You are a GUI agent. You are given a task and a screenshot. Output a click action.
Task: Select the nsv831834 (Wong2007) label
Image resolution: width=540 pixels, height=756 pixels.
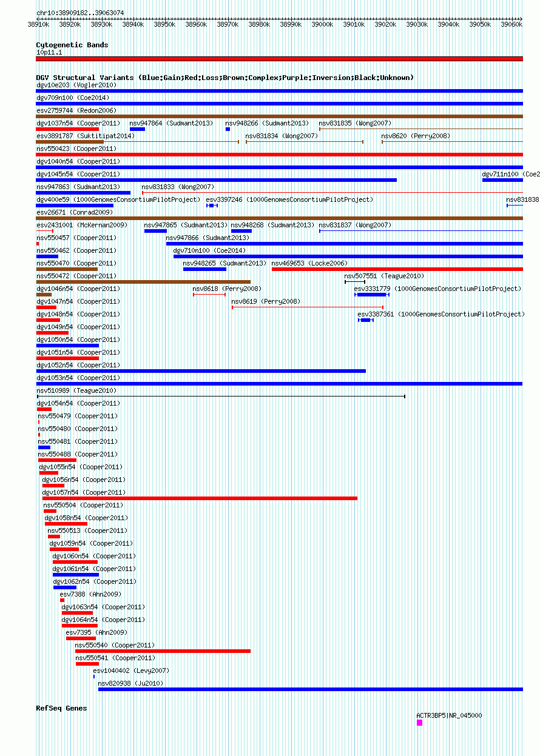tap(282, 136)
